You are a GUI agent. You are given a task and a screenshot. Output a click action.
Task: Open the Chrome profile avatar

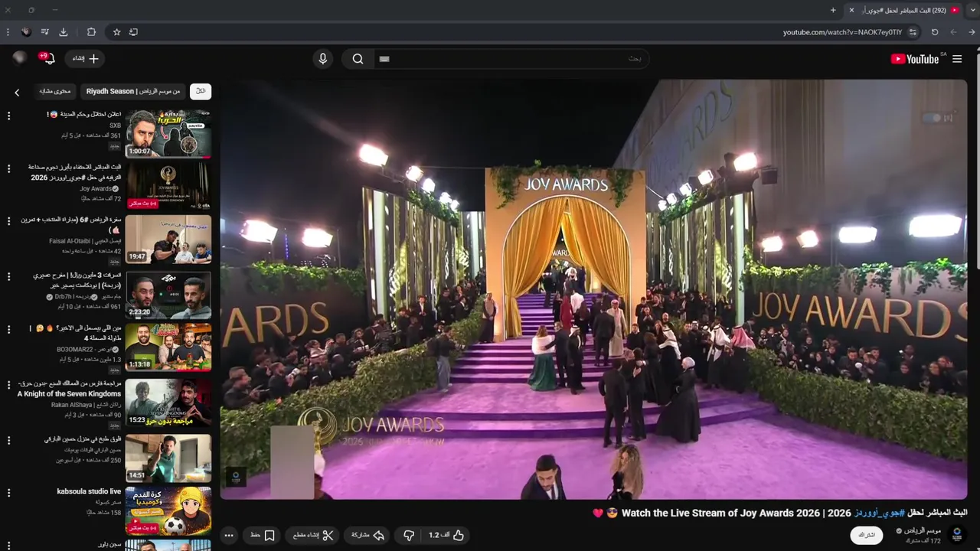click(x=26, y=32)
